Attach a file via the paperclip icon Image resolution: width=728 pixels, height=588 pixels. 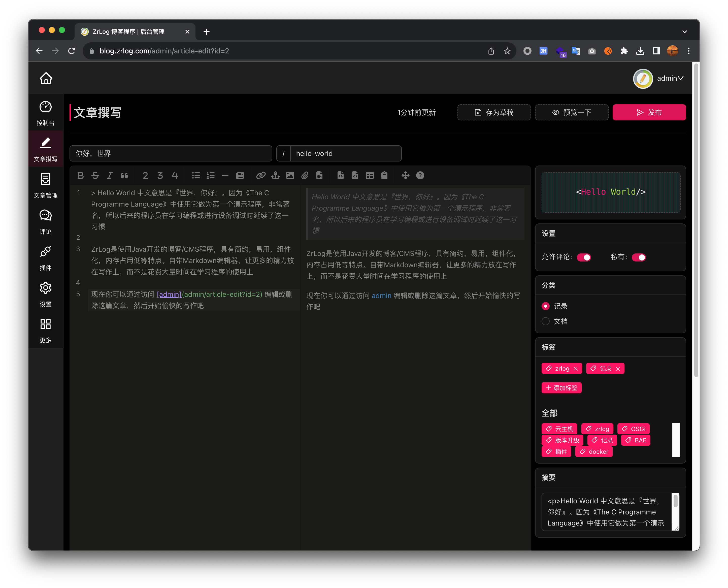point(305,175)
